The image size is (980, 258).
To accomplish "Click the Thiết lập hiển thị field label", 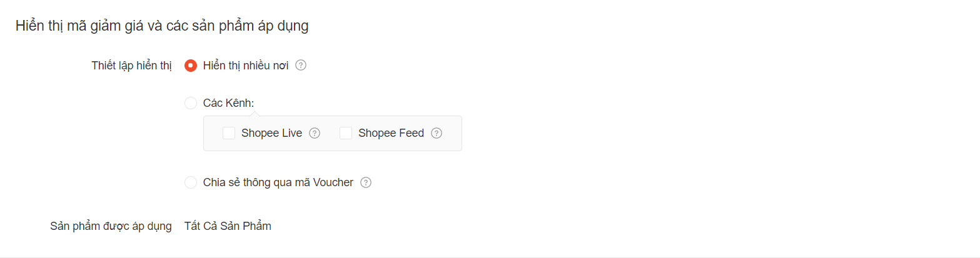I will coord(131,66).
